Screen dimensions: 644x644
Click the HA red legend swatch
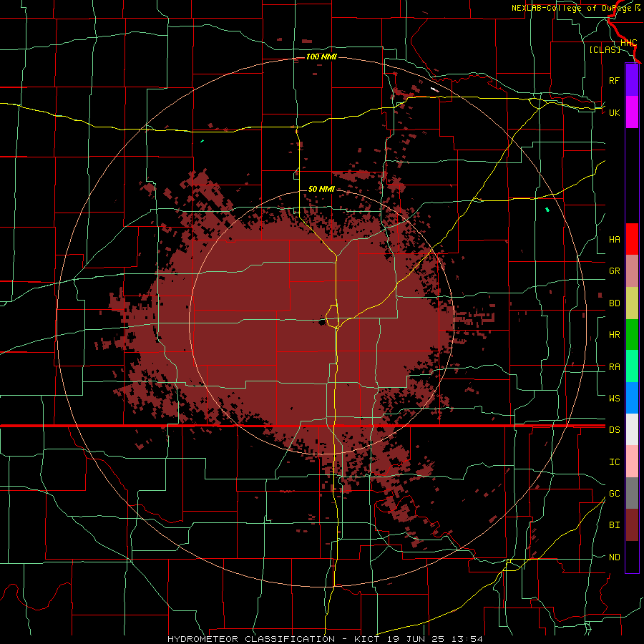pyautogui.click(x=632, y=239)
